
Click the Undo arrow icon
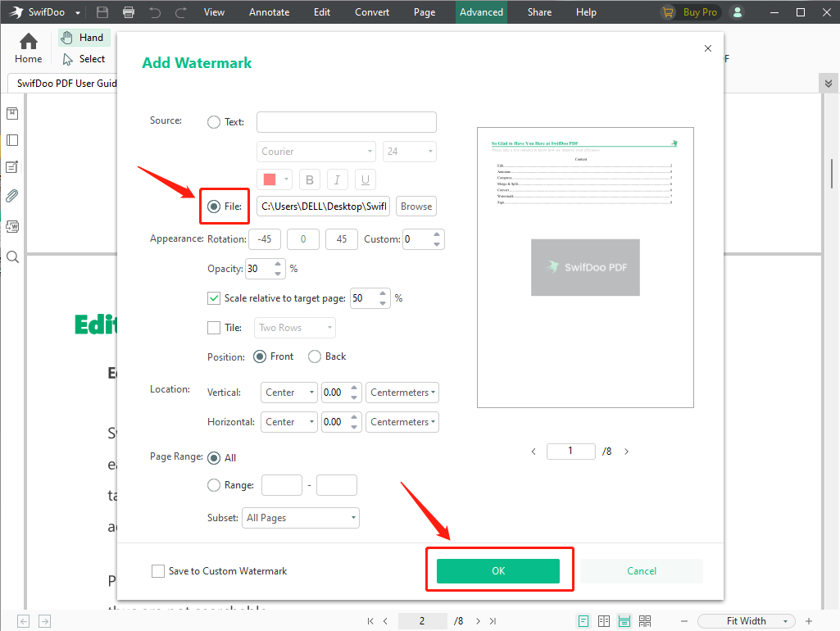pos(155,11)
